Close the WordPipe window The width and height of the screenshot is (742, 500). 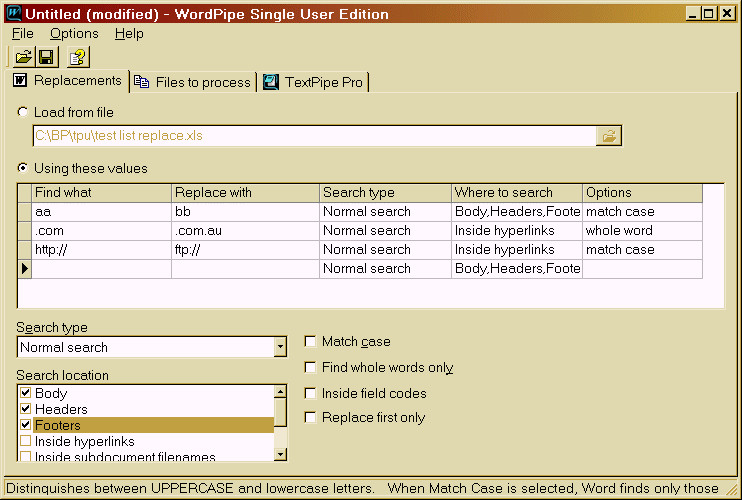pyautogui.click(x=727, y=13)
